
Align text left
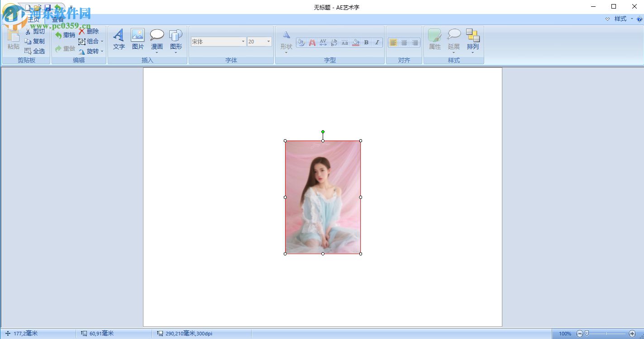click(x=393, y=42)
